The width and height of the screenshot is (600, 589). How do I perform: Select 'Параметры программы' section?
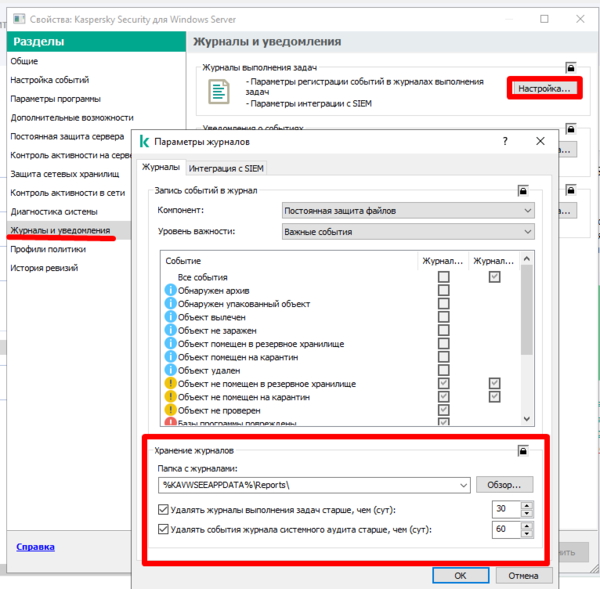tap(55, 99)
